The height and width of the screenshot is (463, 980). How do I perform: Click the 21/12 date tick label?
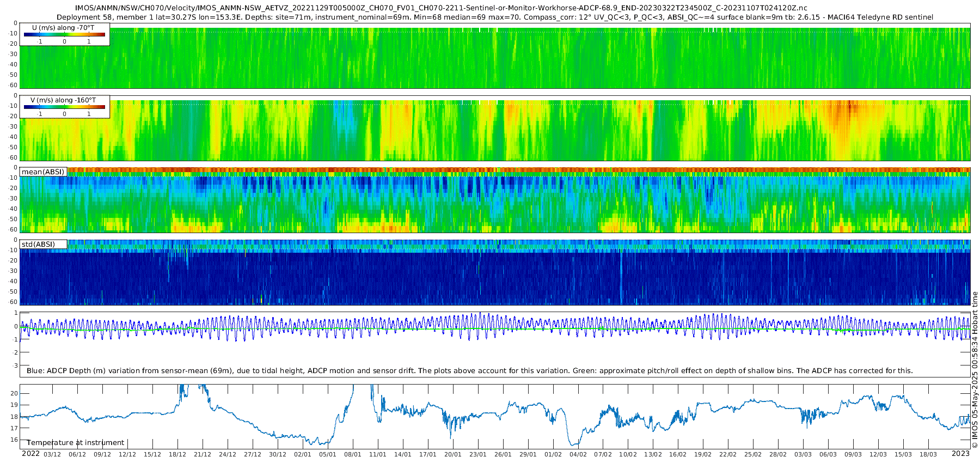click(203, 454)
